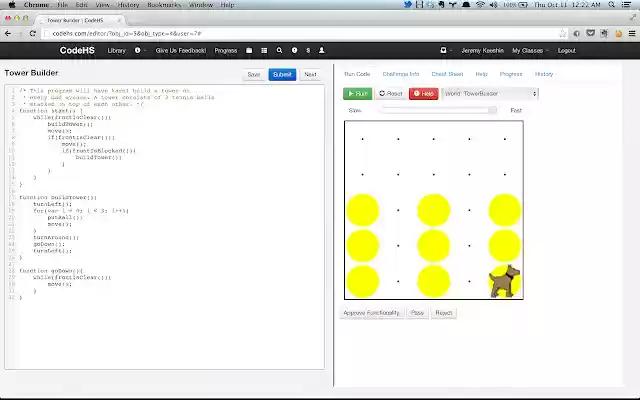Click the Spotlight search icon
This screenshot has width=640, height=400.
611,5
